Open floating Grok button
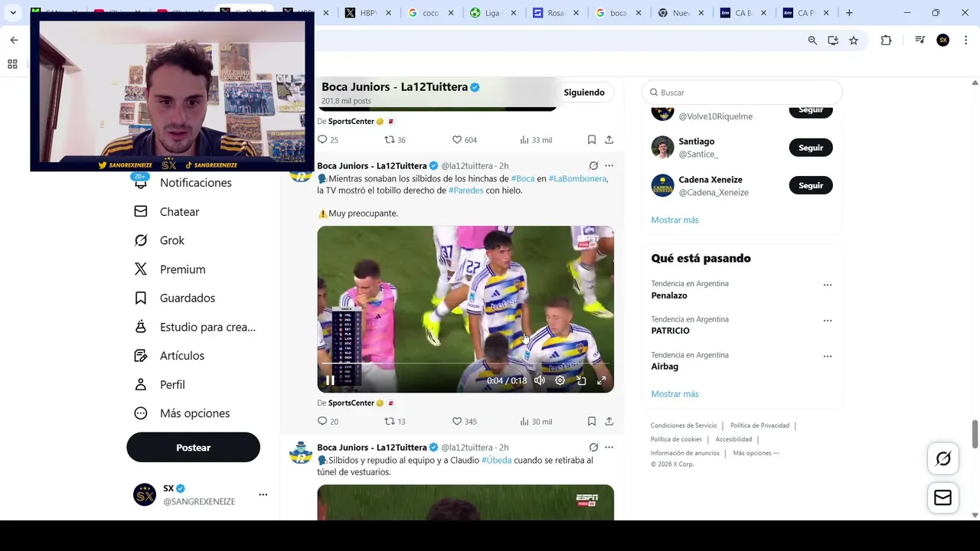 (943, 458)
